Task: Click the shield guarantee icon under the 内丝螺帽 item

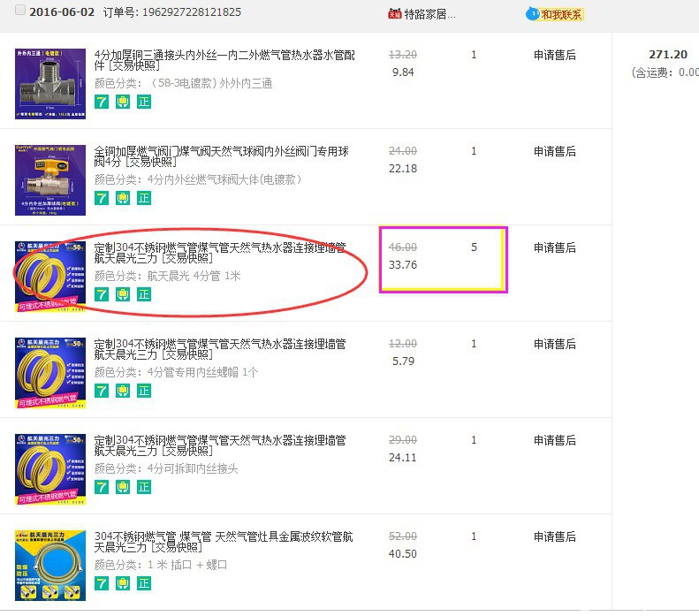Action: pos(123,391)
